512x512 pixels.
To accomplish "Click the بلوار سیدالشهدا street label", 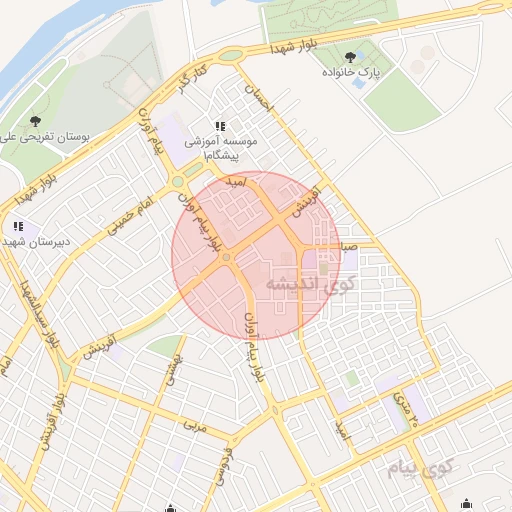I will pyautogui.click(x=38, y=315).
